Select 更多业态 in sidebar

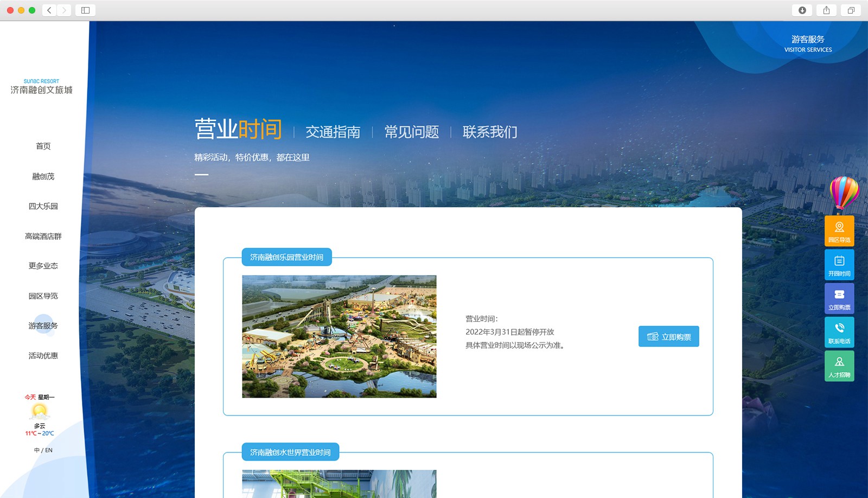(x=43, y=266)
